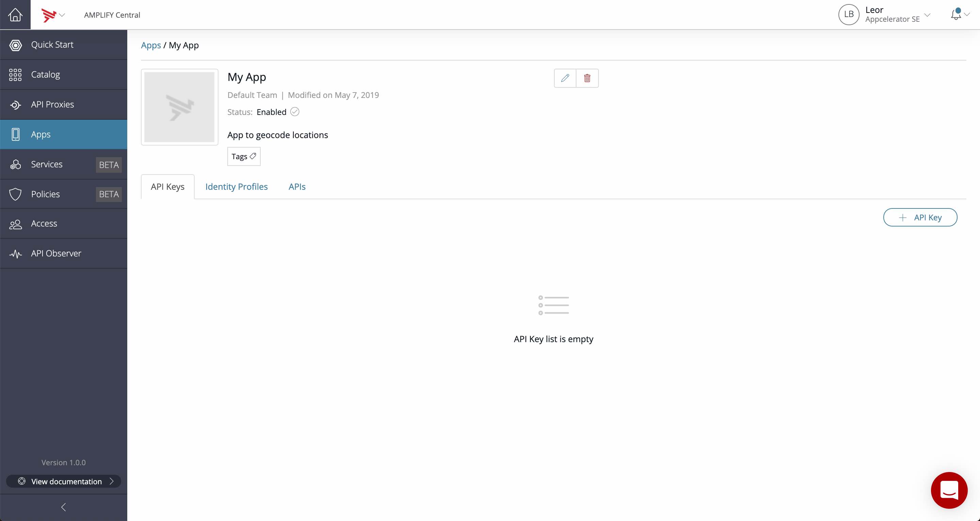The height and width of the screenshot is (521, 980).
Task: Switch to the API Keys tab
Action: click(167, 187)
